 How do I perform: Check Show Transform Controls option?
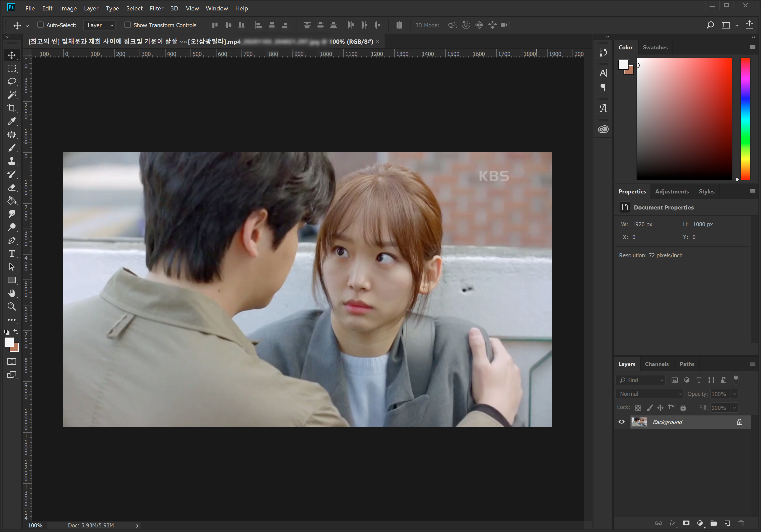(127, 25)
